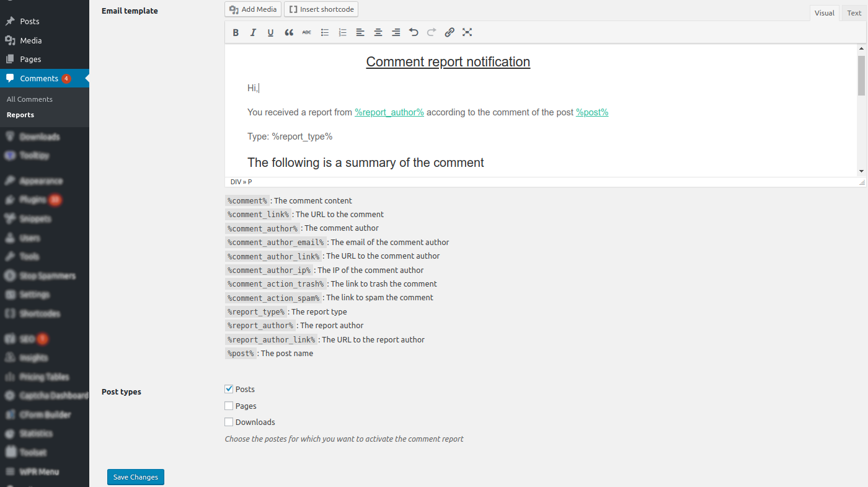The height and width of the screenshot is (487, 868).
Task: Click the %comment_link% placeholder code
Action: (258, 215)
